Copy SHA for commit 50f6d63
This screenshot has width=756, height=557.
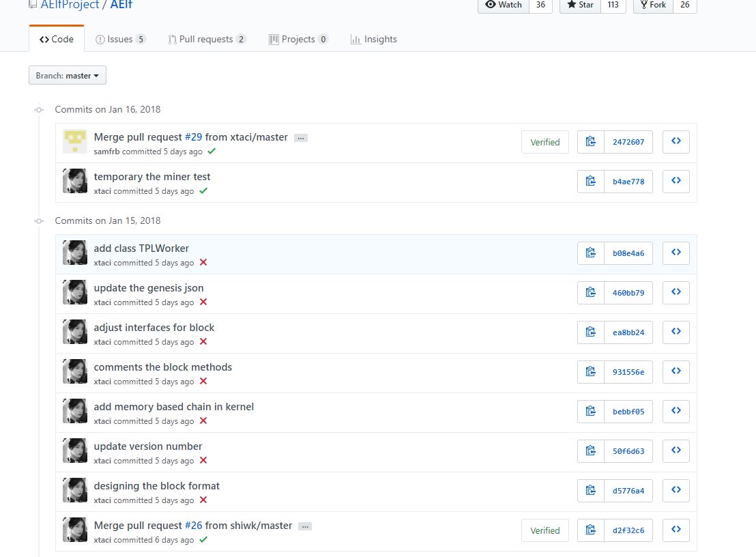pyautogui.click(x=591, y=451)
